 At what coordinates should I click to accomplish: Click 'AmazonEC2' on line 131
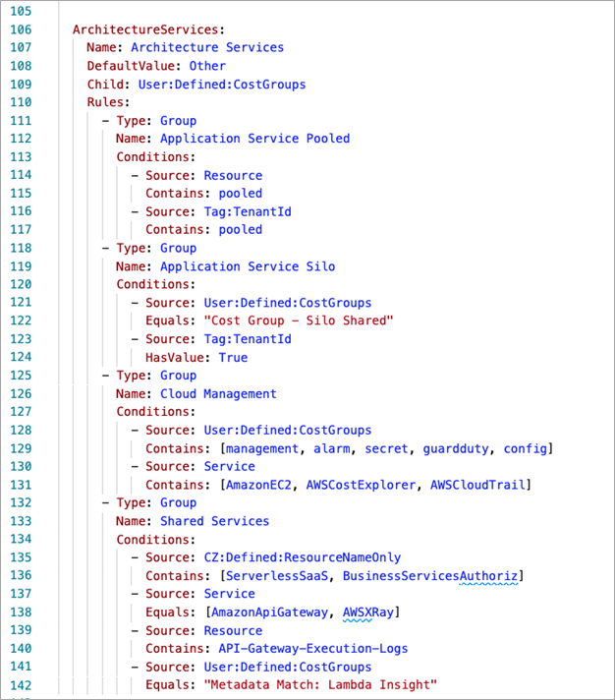258,485
